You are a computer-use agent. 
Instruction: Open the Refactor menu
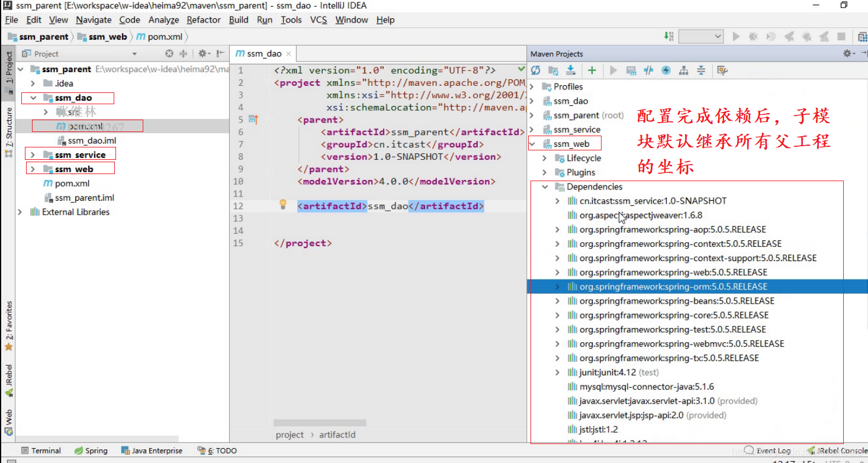pyautogui.click(x=204, y=20)
